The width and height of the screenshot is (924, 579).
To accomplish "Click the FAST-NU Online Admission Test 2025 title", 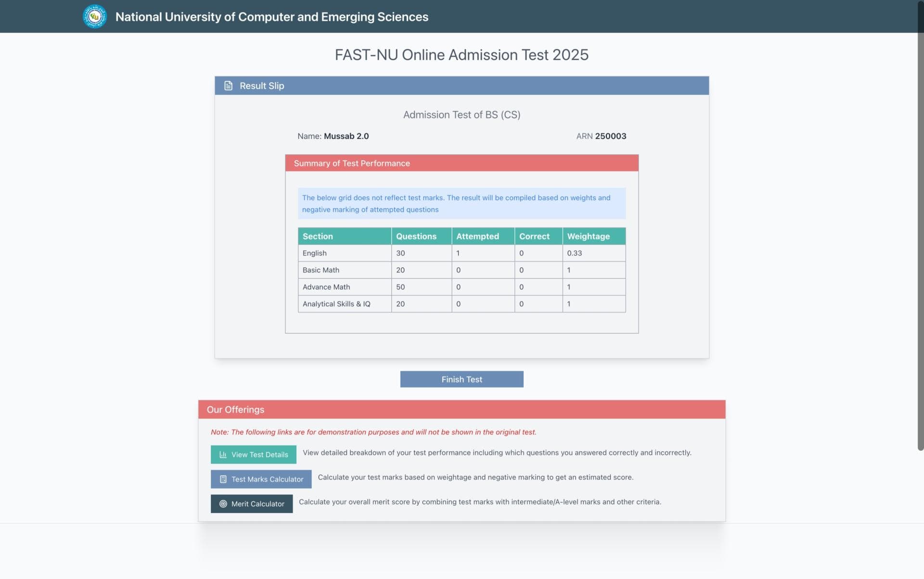I will [462, 55].
